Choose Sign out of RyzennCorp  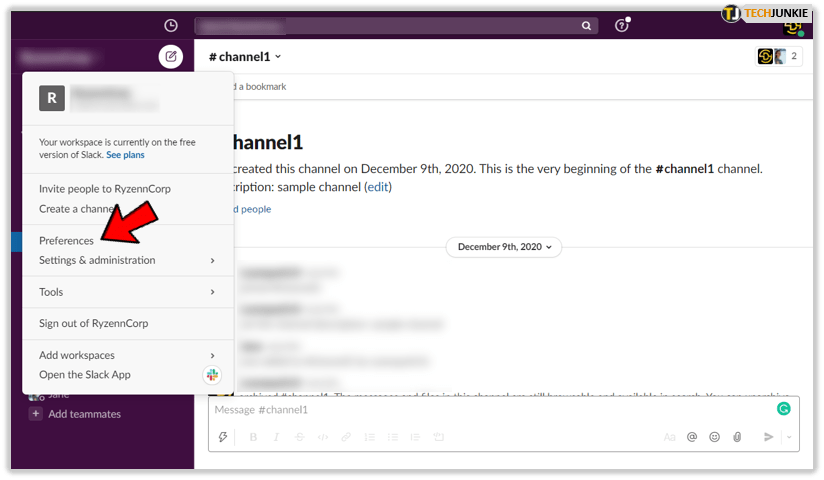93,323
